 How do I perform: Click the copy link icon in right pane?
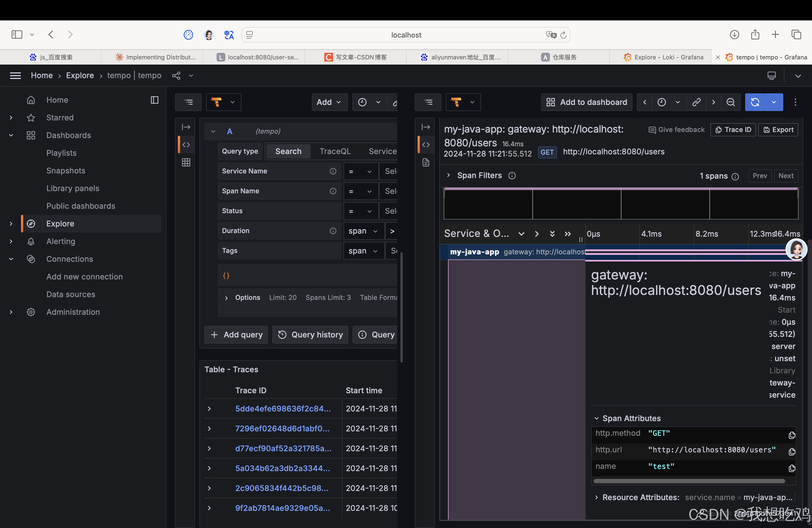click(696, 102)
